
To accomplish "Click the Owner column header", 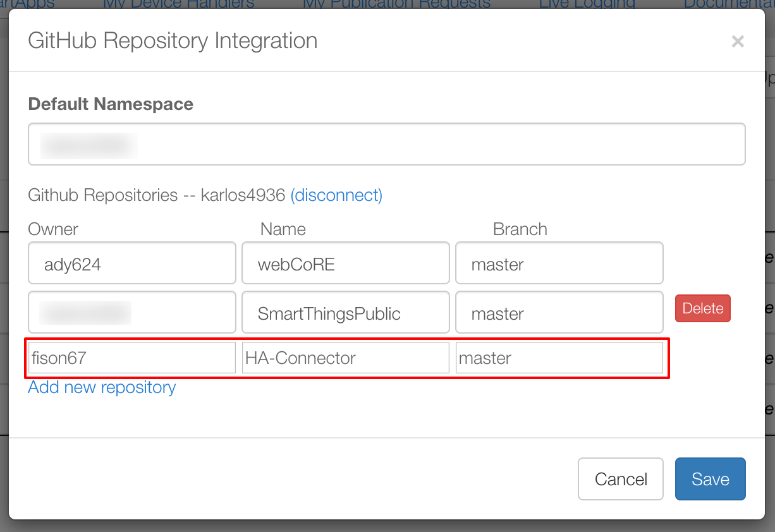I will tap(54, 229).
